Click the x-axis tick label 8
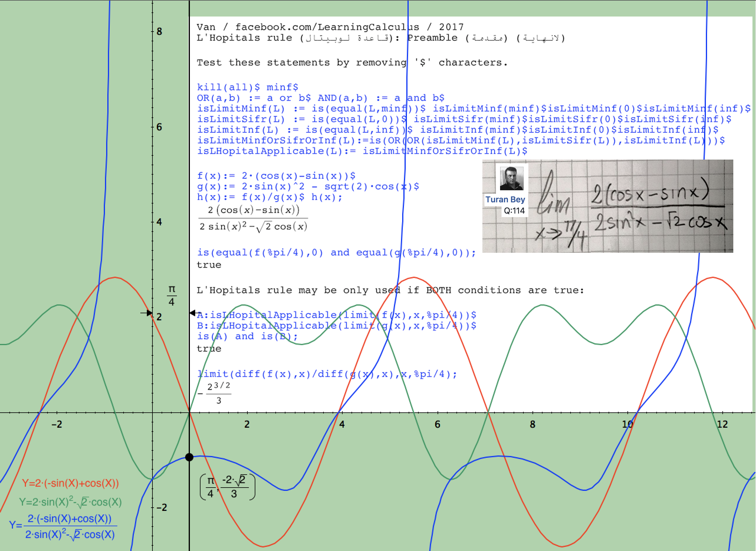Image resolution: width=756 pixels, height=551 pixels. pos(533,424)
